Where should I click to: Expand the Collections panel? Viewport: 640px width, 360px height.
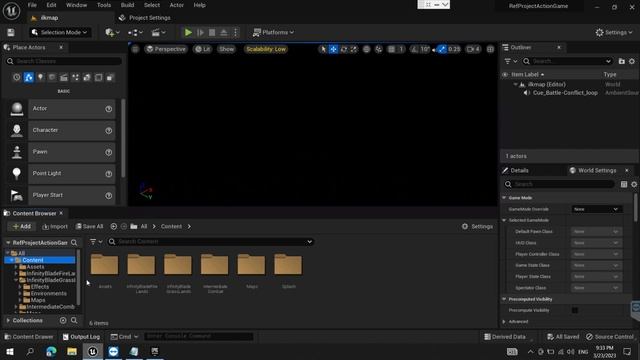[8, 320]
